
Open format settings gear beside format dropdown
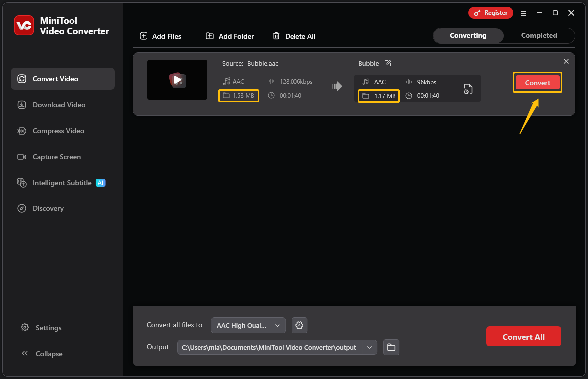click(299, 325)
